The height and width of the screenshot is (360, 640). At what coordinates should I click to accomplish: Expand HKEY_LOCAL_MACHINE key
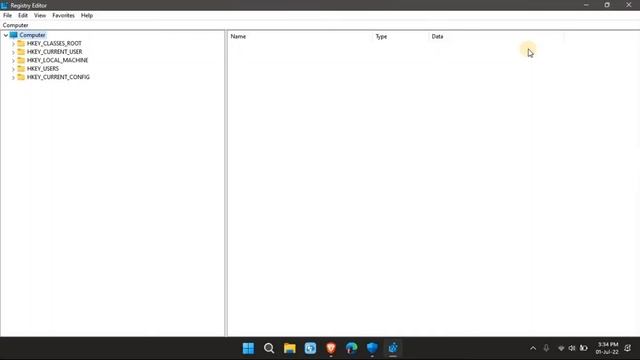(x=13, y=61)
